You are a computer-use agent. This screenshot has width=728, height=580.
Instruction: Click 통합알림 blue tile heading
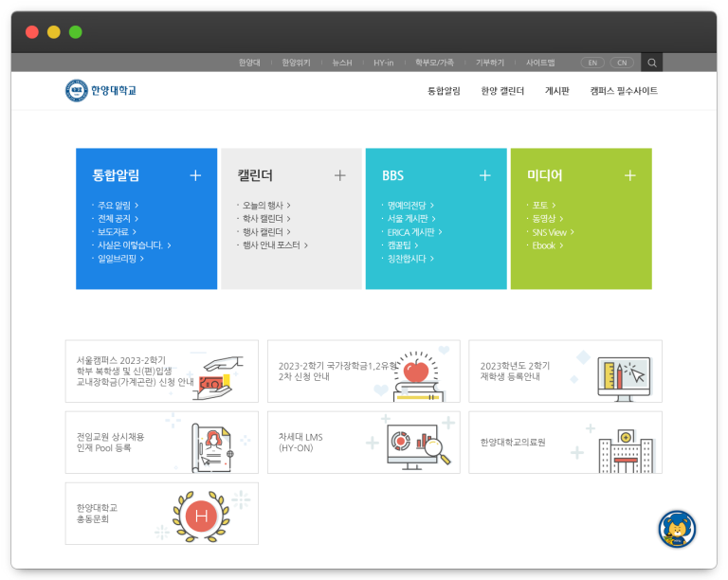pos(116,175)
